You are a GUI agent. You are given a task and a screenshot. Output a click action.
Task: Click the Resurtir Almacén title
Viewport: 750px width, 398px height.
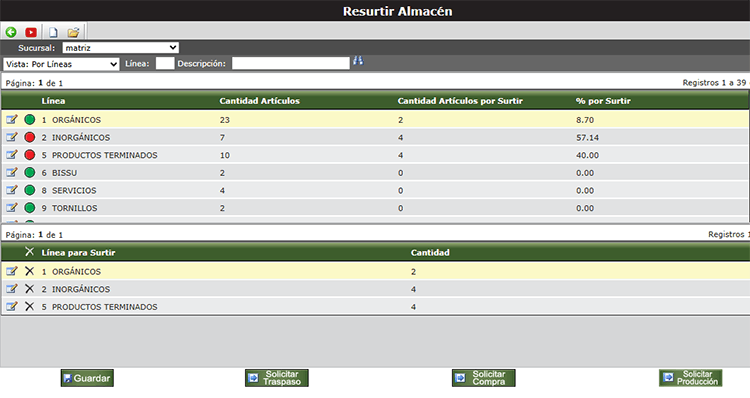[397, 11]
